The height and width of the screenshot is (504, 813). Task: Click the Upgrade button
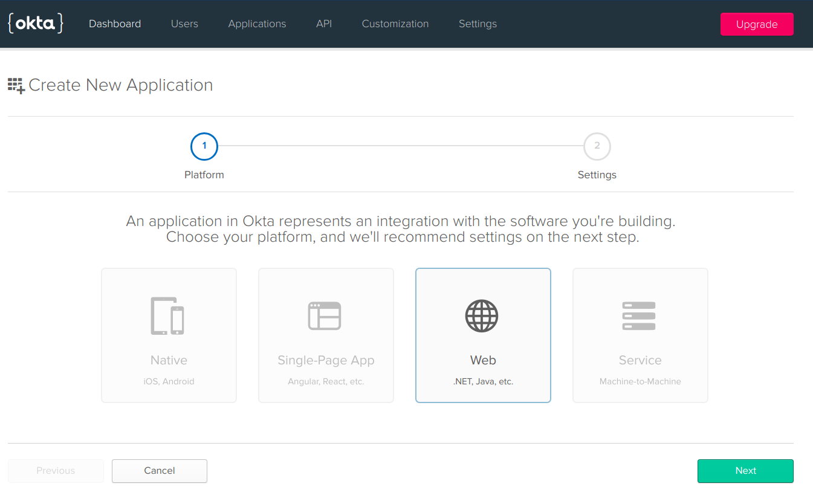pos(757,24)
